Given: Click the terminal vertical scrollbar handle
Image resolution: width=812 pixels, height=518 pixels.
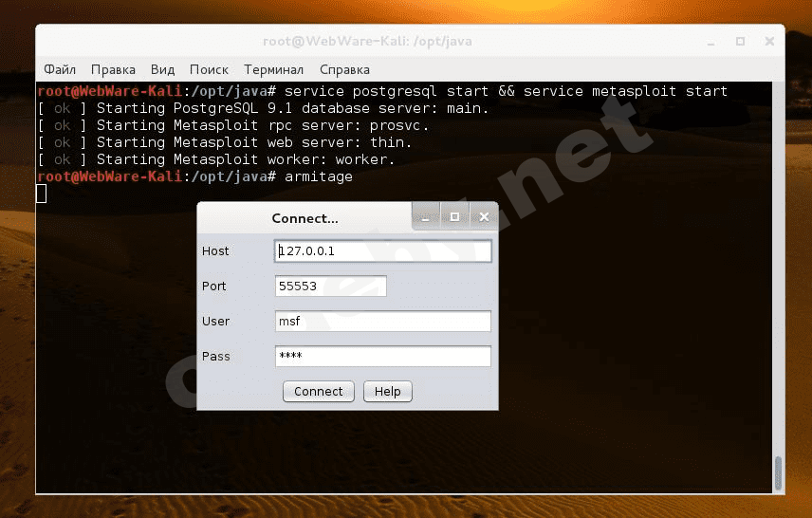Looking at the screenshot, I should click(x=778, y=472).
